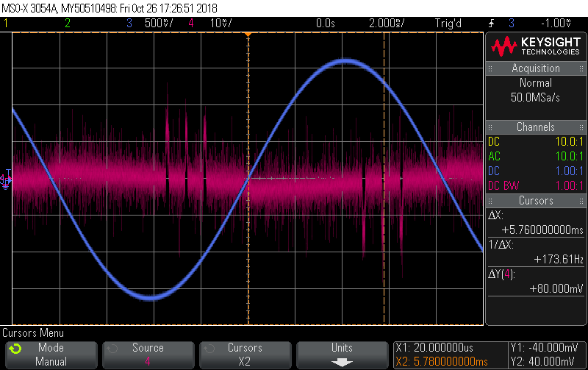Click the ground level markers at the left edge
The width and height of the screenshot is (588, 370).
coord(6,179)
